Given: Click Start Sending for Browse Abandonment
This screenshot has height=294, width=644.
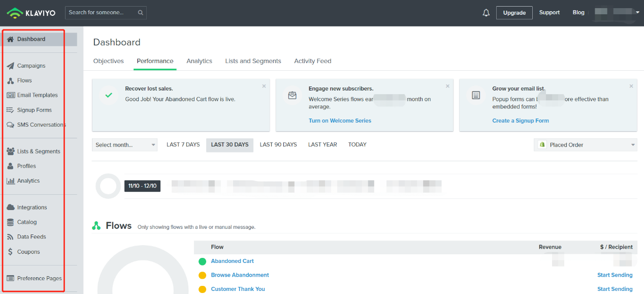Looking at the screenshot, I should pyautogui.click(x=615, y=275).
